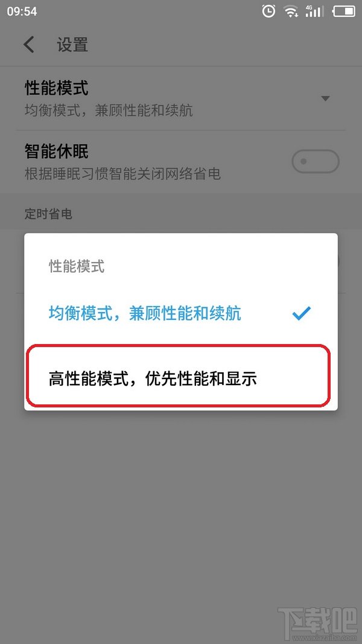Tap the 09:54 clock in status bar
The width and height of the screenshot is (362, 644).
[x=22, y=11]
